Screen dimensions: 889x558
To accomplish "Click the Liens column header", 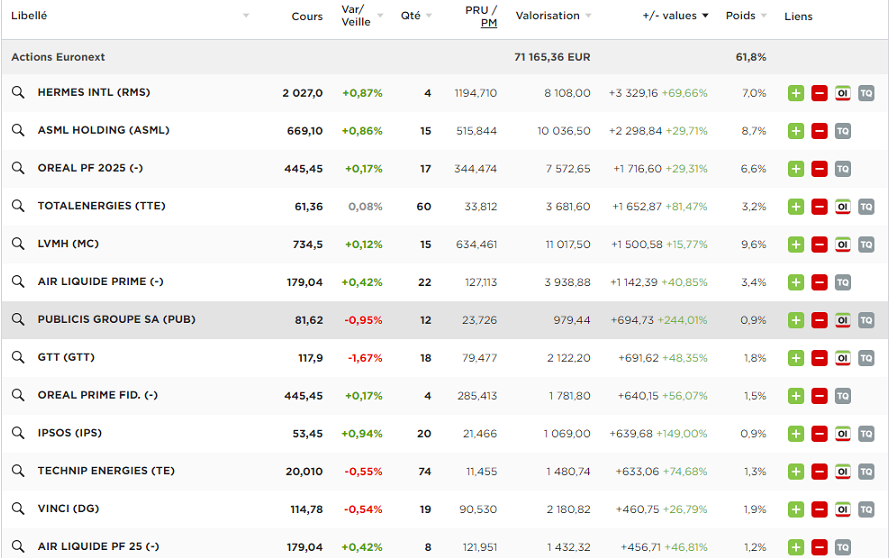I will point(798,16).
